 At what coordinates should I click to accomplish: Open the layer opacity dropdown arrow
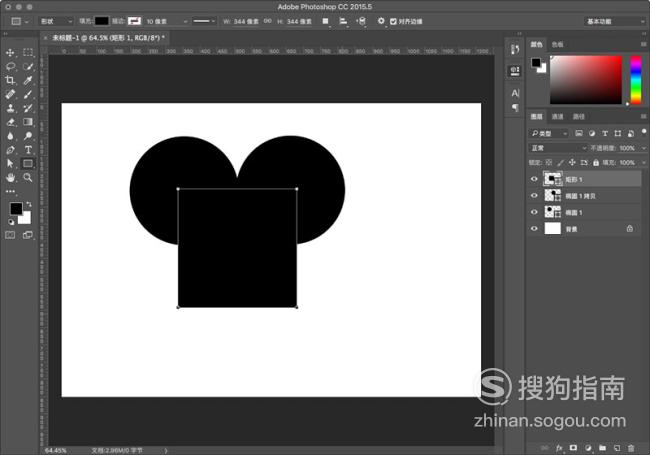click(x=643, y=148)
